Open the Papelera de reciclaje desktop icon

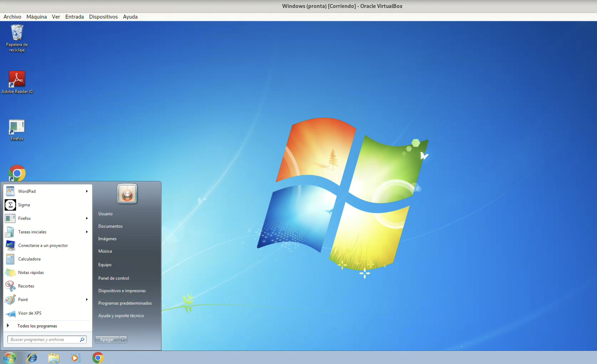tap(17, 38)
